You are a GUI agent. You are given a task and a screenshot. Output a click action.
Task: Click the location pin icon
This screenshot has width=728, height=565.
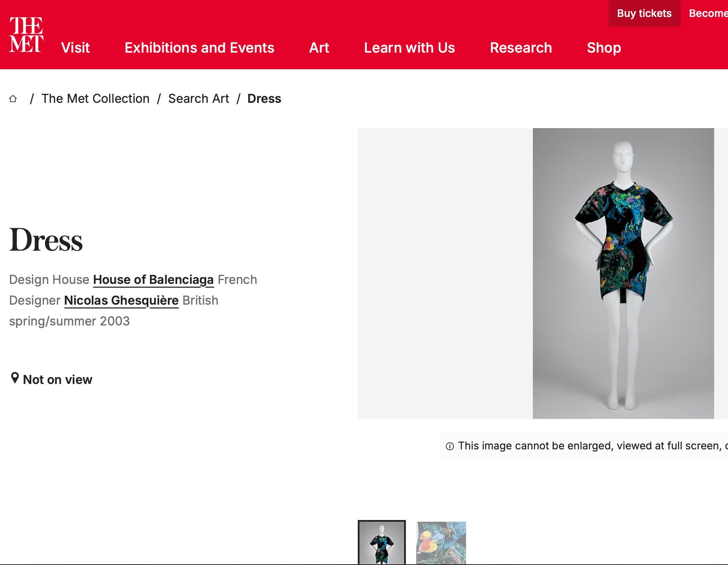(15, 378)
